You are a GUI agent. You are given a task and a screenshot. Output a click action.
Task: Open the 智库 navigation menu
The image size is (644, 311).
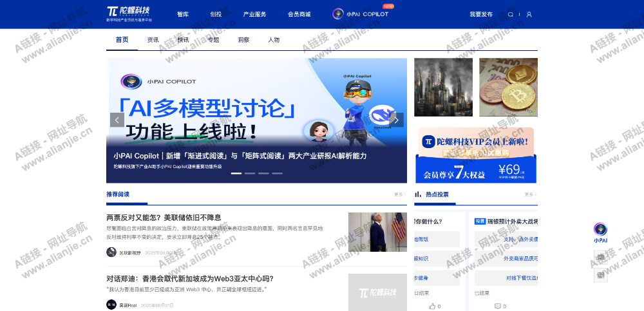(x=183, y=14)
